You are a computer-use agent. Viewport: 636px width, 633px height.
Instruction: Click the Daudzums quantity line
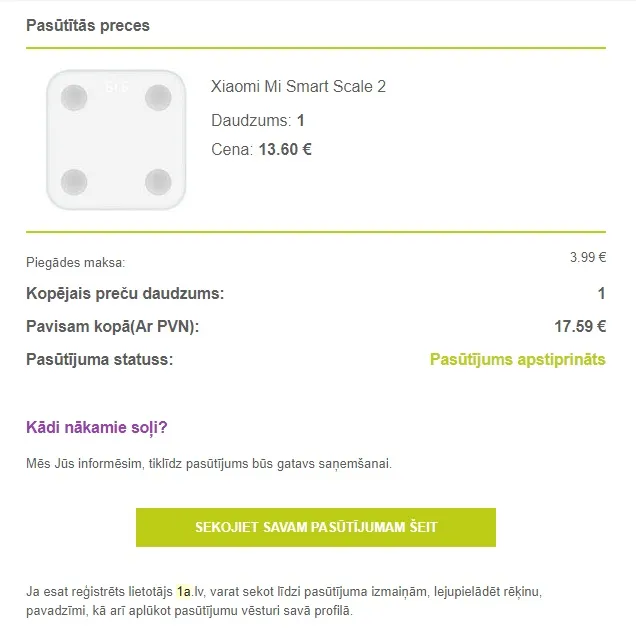pyautogui.click(x=258, y=120)
